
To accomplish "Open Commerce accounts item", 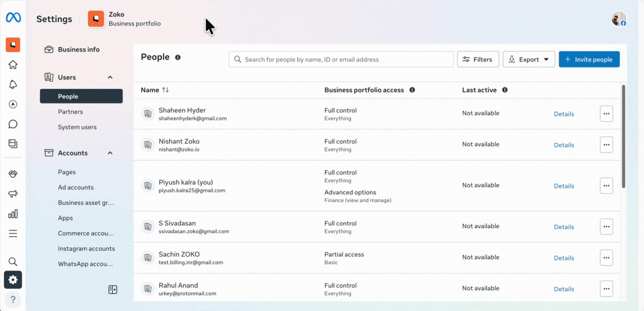I will pyautogui.click(x=86, y=233).
